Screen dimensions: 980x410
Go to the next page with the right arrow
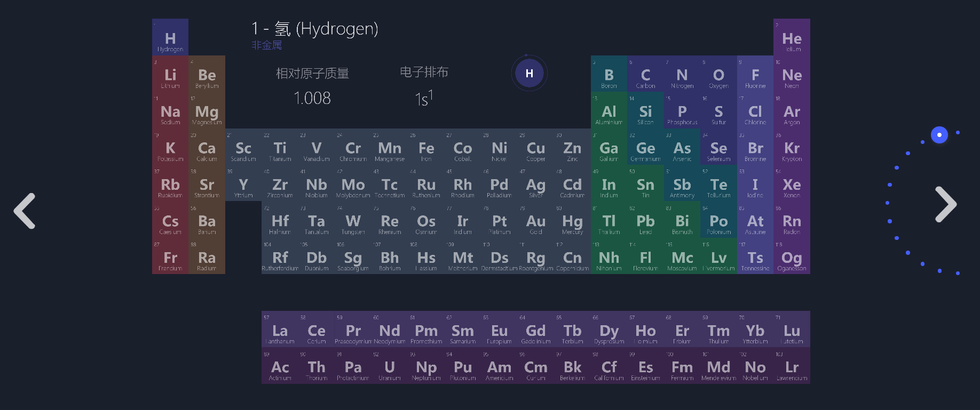point(946,204)
